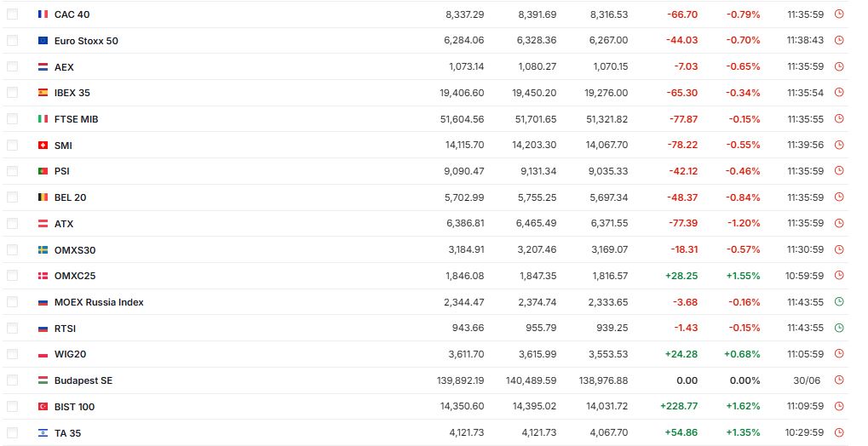
Task: Enable the checkbox for ATX
Action: click(12, 224)
